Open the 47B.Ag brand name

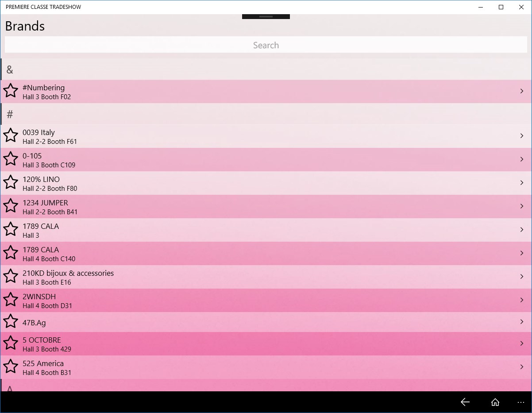34,323
